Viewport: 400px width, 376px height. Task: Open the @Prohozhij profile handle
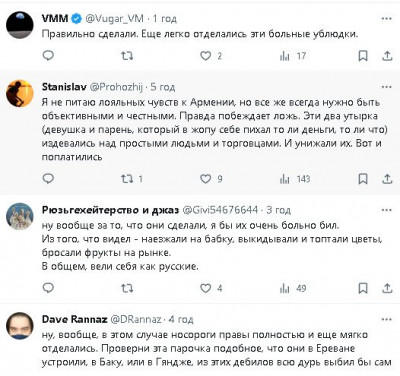click(x=116, y=87)
